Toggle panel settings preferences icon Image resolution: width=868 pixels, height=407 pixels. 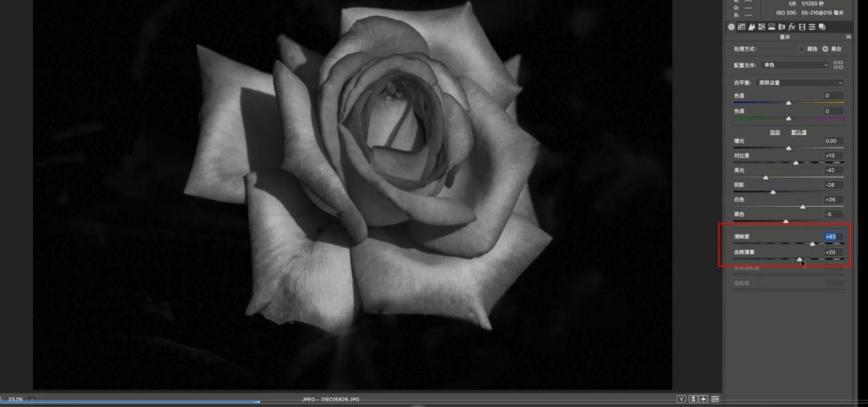coord(715,399)
